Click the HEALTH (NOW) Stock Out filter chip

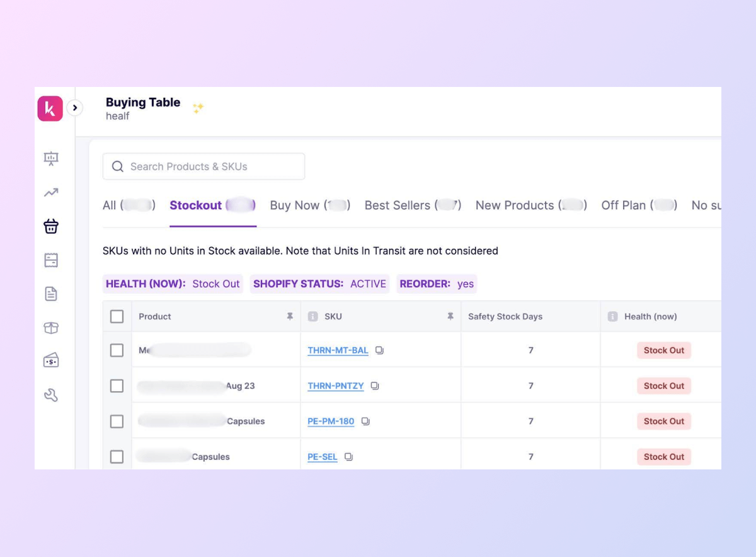tap(173, 284)
